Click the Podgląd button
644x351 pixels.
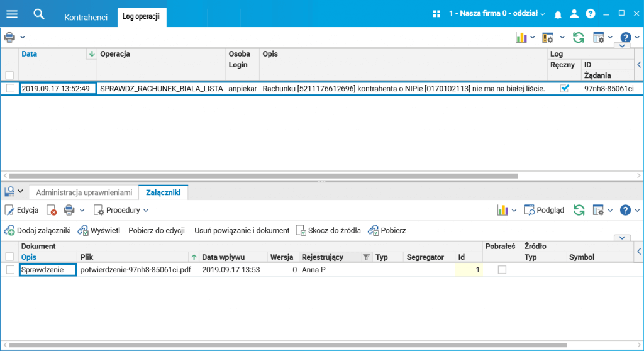pyautogui.click(x=544, y=211)
